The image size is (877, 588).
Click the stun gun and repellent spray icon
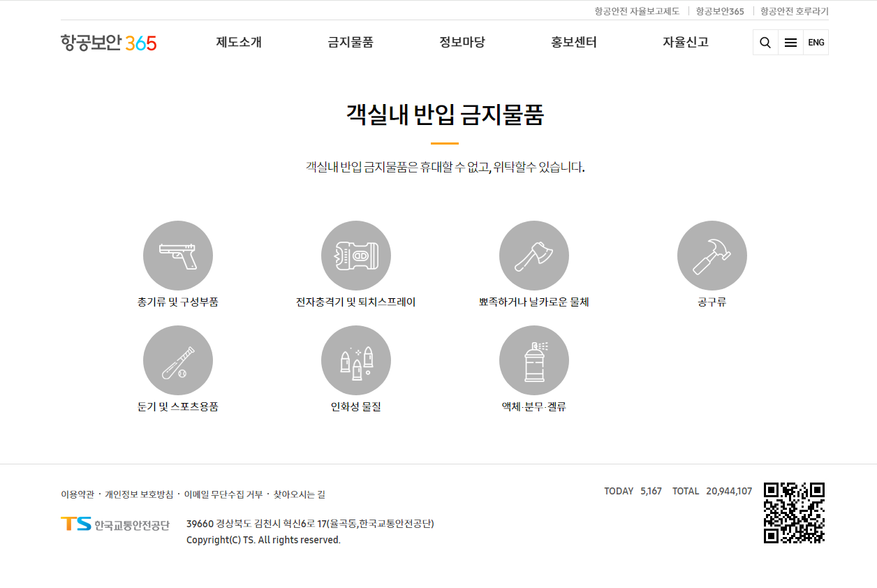pyautogui.click(x=356, y=255)
